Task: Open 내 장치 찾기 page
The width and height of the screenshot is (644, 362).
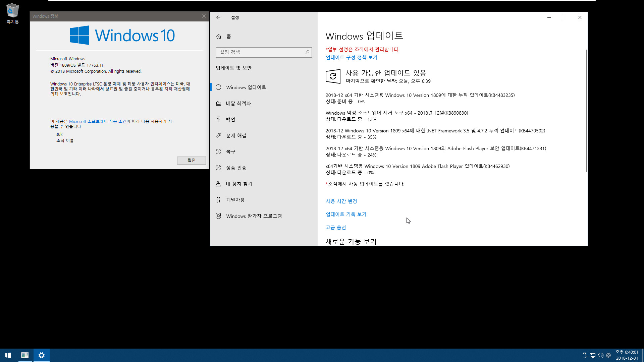Action: (264, 184)
